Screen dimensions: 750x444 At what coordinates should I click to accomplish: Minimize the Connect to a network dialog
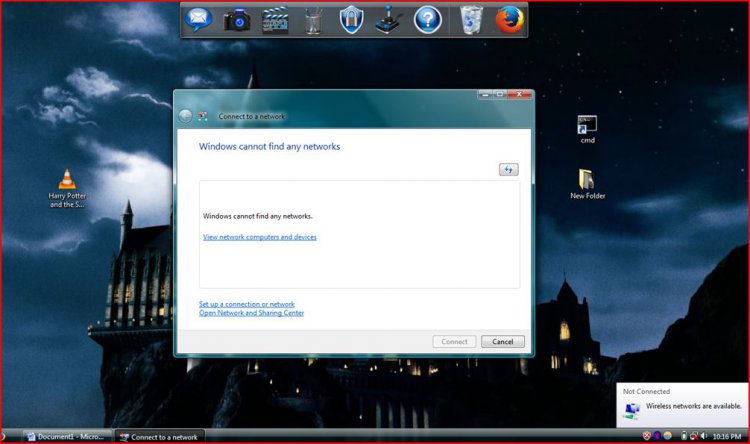tap(485, 94)
